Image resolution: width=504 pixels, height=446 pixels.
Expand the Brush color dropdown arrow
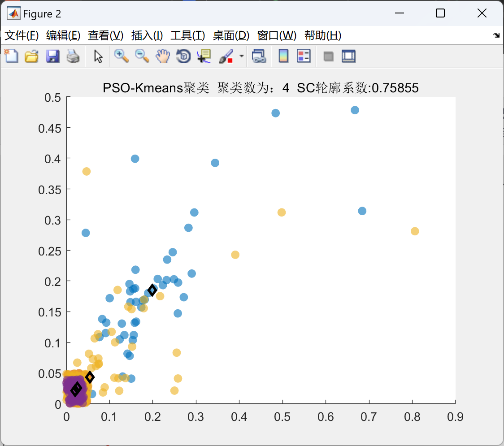[241, 56]
